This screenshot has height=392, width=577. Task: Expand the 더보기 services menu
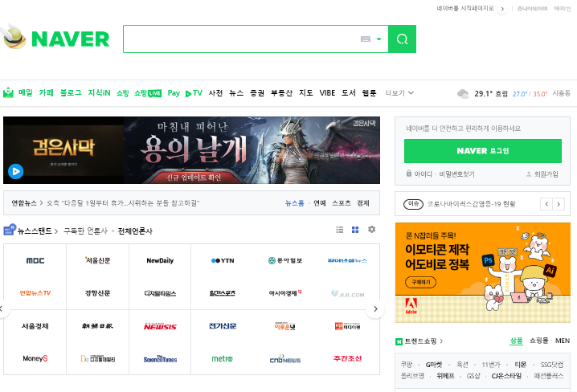[399, 93]
